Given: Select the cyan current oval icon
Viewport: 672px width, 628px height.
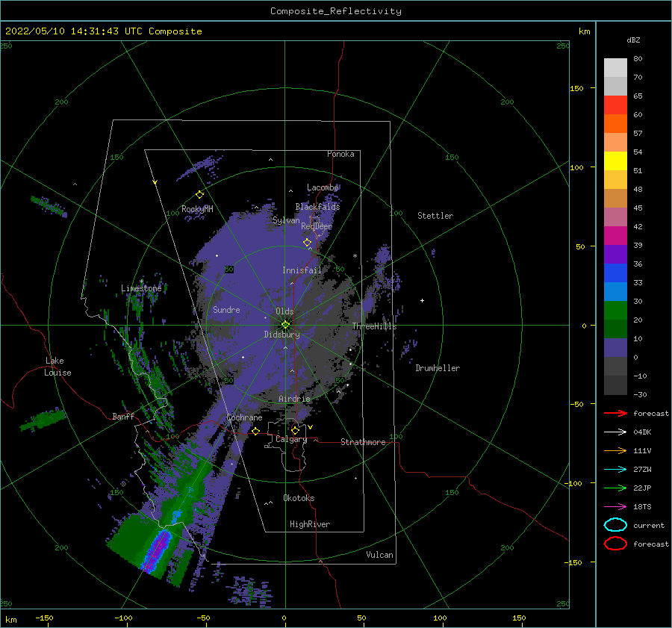Looking at the screenshot, I should coord(615,525).
